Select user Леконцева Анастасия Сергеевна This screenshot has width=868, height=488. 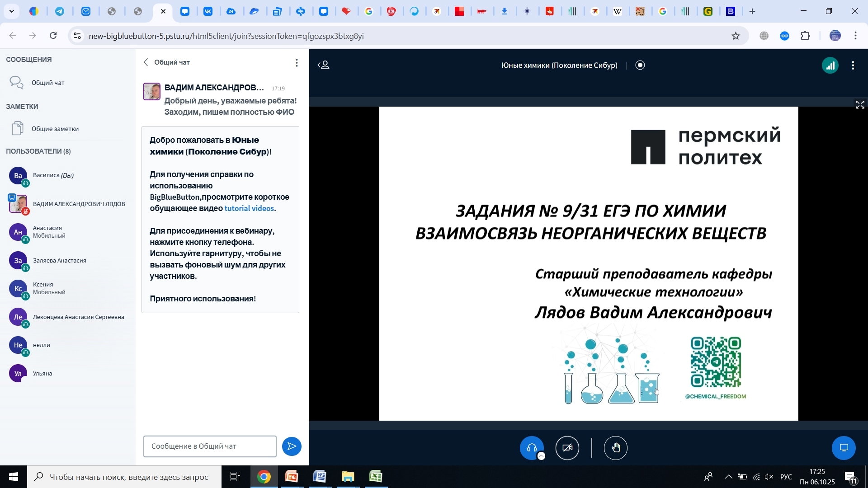coord(78,317)
